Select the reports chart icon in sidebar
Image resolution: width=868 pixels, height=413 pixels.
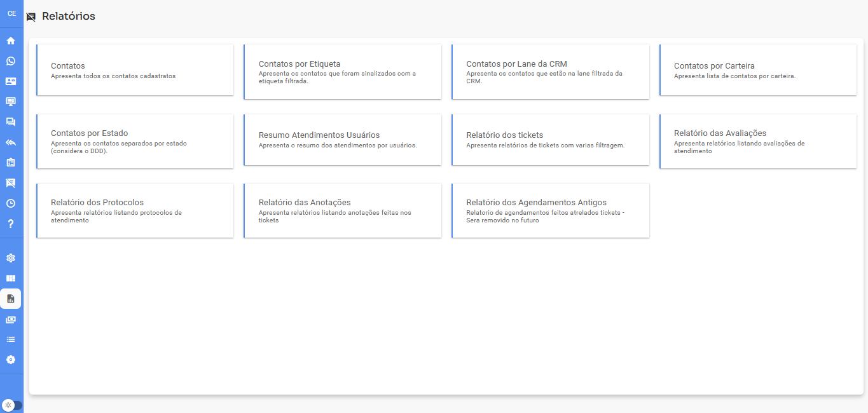pyautogui.click(x=11, y=299)
